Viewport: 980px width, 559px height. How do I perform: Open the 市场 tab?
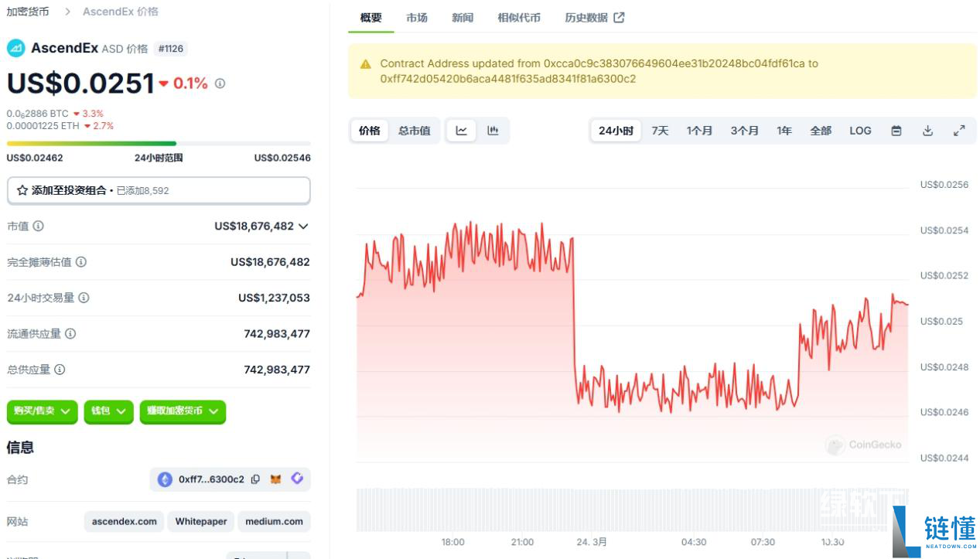417,18
